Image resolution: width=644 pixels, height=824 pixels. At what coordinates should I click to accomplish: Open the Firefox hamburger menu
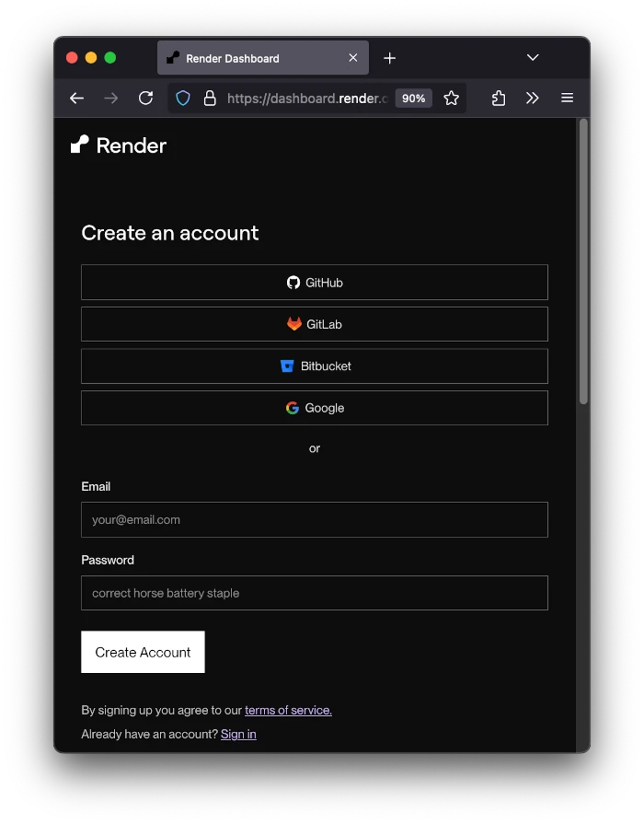567,98
